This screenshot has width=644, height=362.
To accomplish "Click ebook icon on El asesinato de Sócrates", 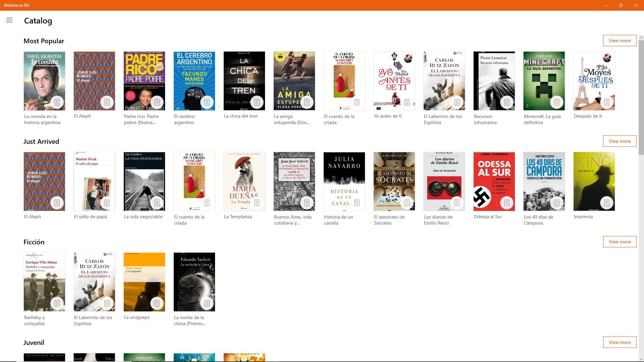I will pyautogui.click(x=407, y=203).
